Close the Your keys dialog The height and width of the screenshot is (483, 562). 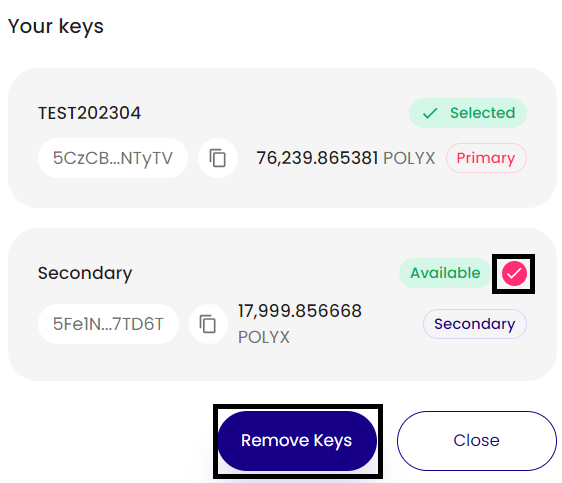click(x=477, y=441)
